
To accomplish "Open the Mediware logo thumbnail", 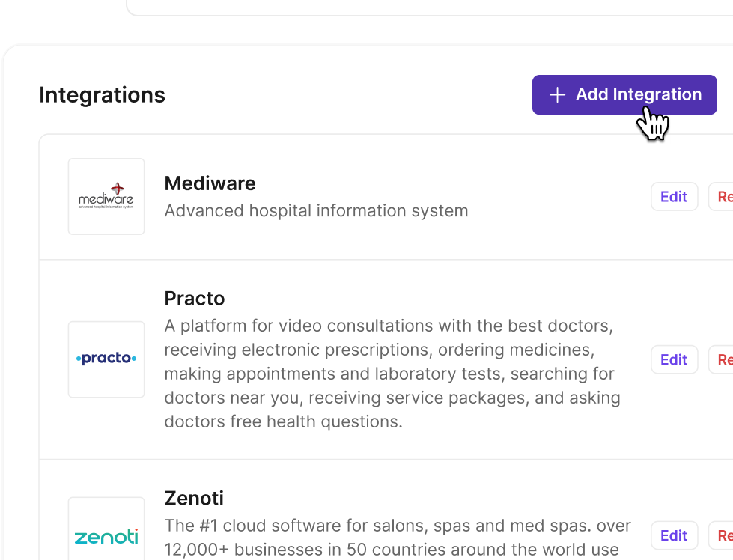I will (106, 196).
